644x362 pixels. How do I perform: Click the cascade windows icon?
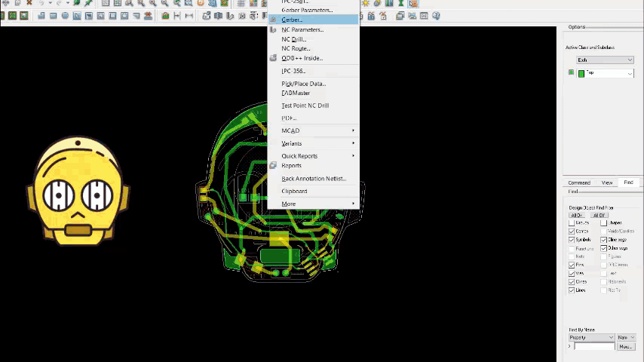(400, 16)
